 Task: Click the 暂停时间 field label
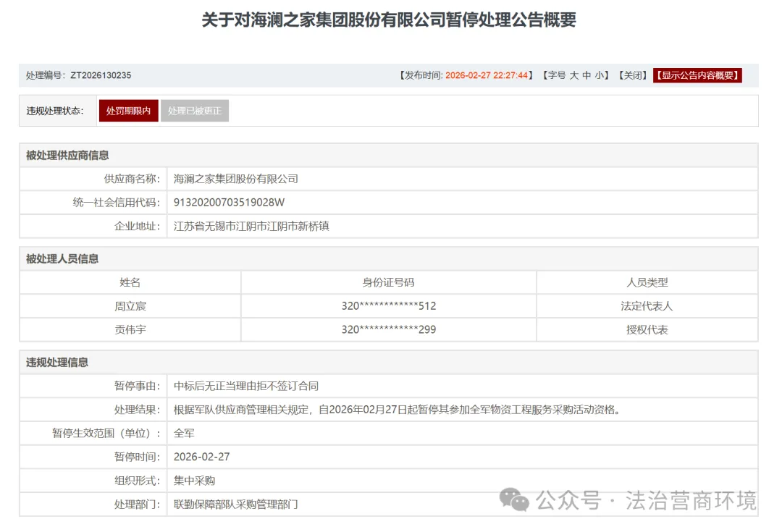point(138,457)
